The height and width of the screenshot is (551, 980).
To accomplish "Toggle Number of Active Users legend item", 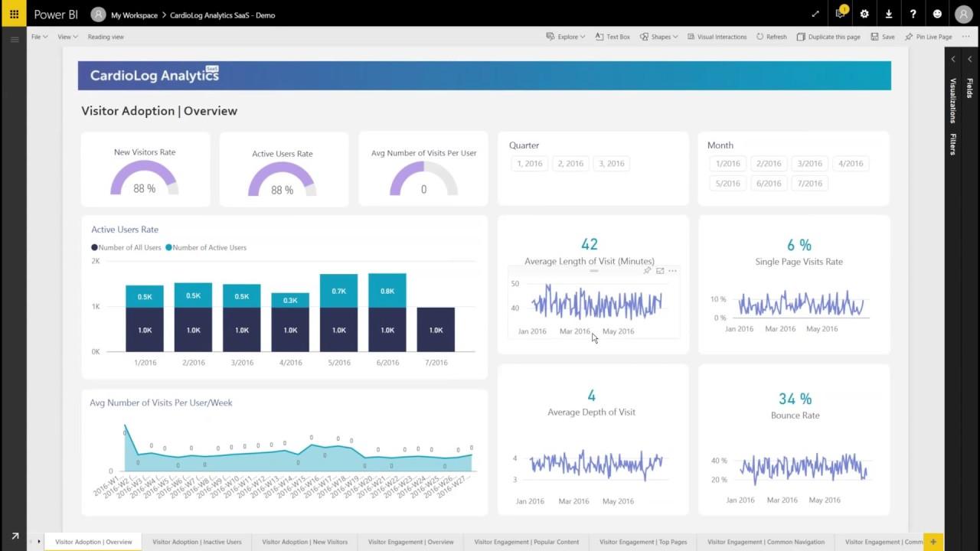I will pyautogui.click(x=208, y=247).
